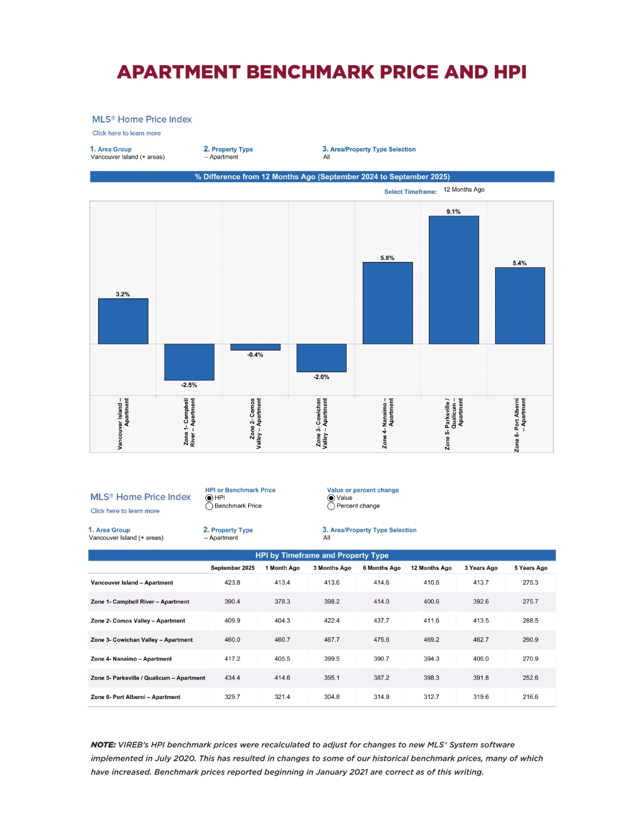Open the 12 Months Ago timeframe dropdown
The image size is (644, 833).
point(463,190)
